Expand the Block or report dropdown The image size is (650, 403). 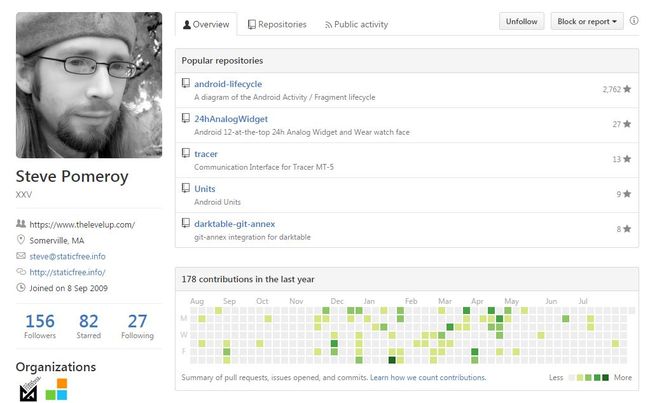pos(587,21)
